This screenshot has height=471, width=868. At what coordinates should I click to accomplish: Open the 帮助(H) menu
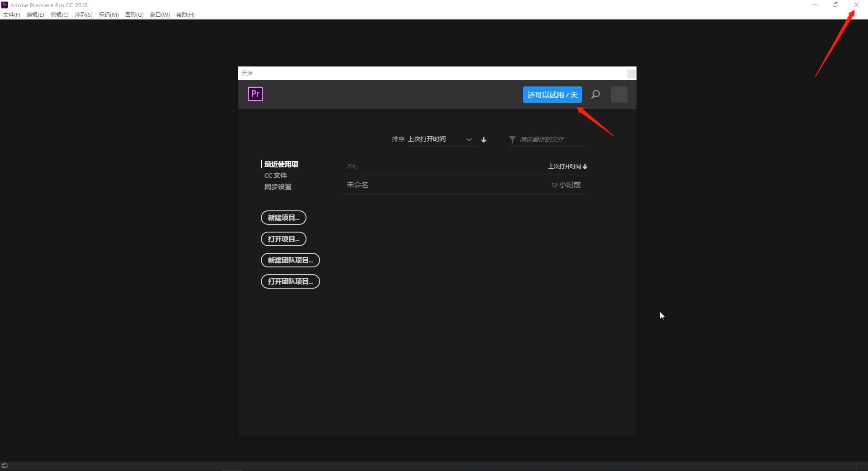pos(185,15)
